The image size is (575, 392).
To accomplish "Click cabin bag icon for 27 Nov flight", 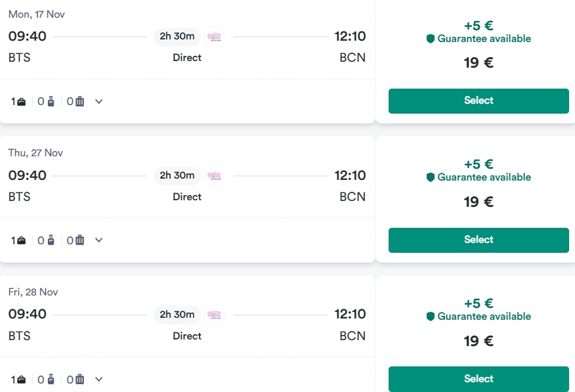I will pos(51,240).
